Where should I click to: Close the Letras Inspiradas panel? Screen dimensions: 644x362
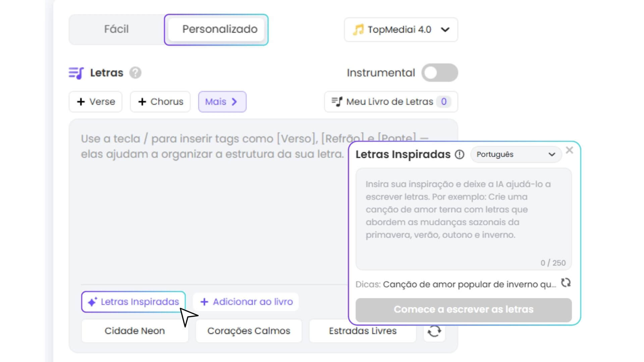[x=570, y=150]
